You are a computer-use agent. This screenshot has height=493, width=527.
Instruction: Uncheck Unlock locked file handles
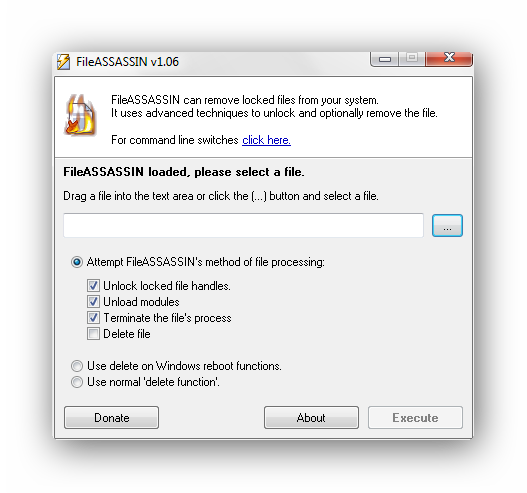tap(93, 286)
